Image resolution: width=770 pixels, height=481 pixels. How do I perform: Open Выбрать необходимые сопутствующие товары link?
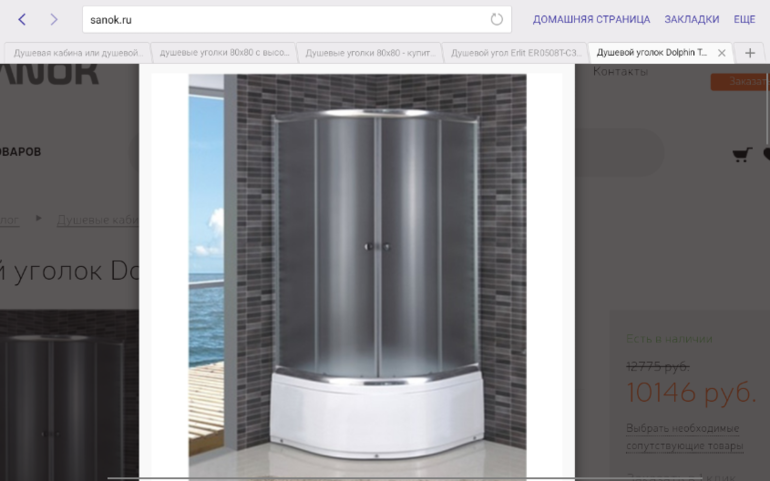point(685,437)
